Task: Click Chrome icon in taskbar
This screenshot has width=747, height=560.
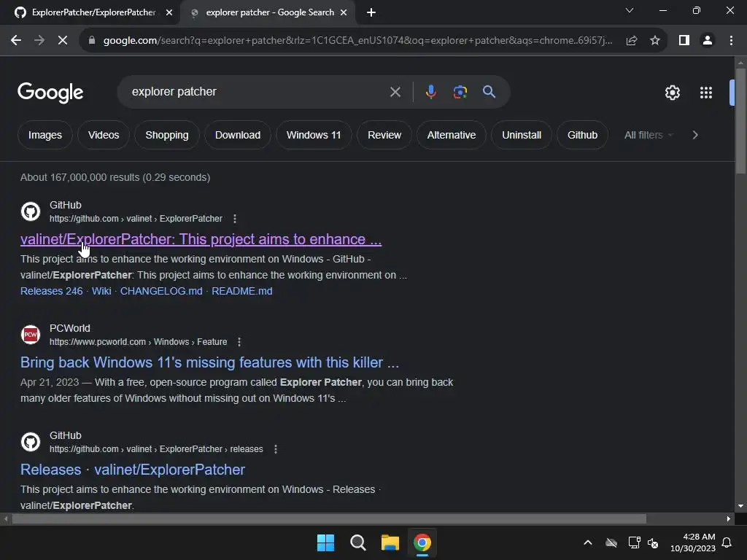Action: (422, 542)
